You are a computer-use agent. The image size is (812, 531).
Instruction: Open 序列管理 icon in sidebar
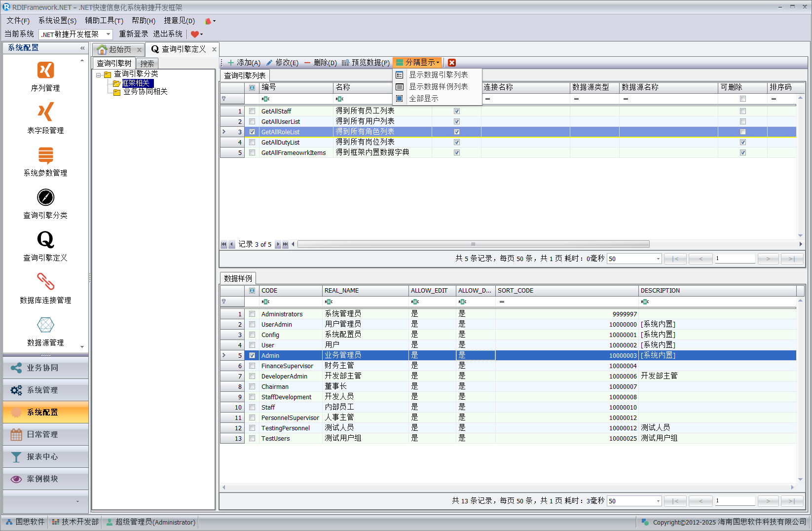point(45,70)
